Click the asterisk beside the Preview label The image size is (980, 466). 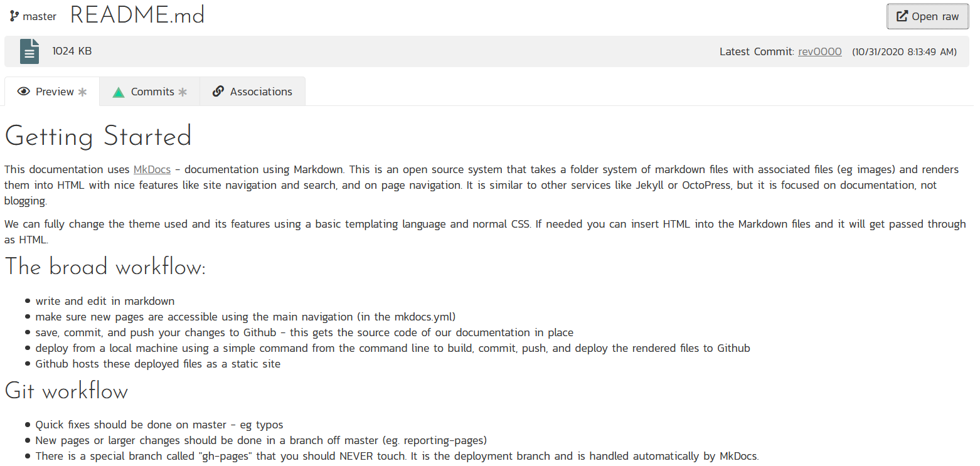(82, 92)
